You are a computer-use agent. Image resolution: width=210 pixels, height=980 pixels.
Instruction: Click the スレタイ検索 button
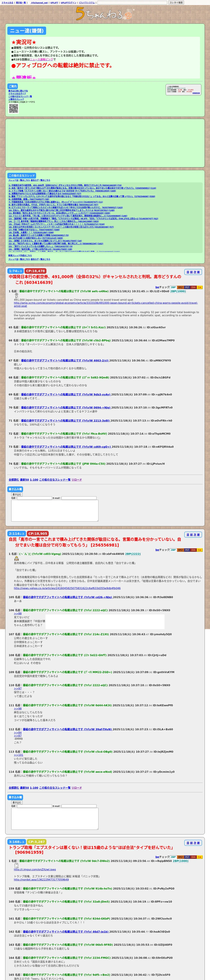(176, 3)
